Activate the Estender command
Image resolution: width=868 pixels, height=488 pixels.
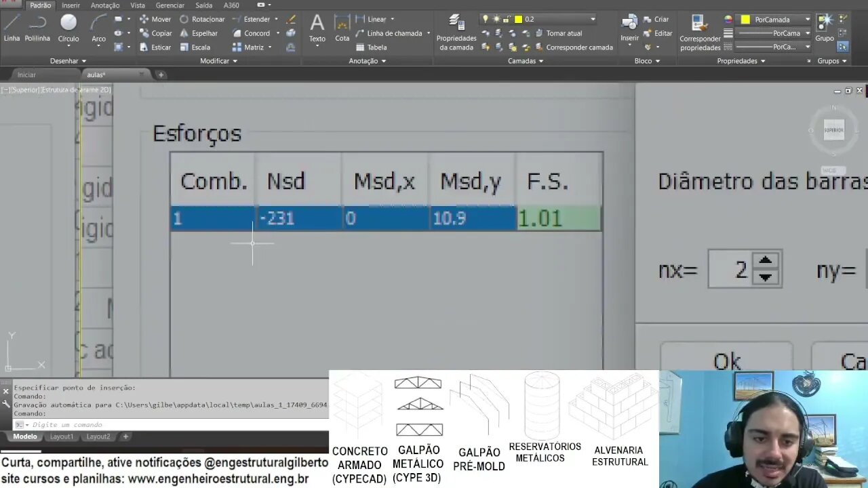[x=251, y=19]
